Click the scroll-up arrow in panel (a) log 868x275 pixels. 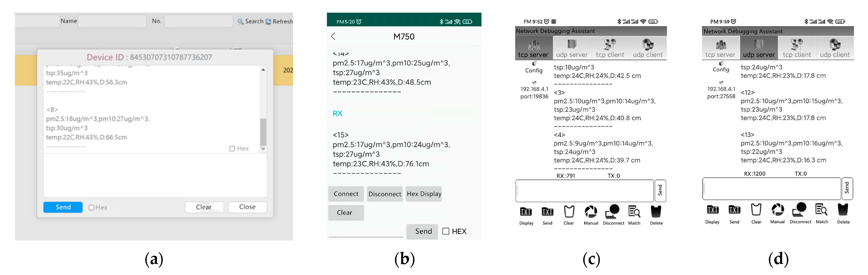[x=263, y=70]
